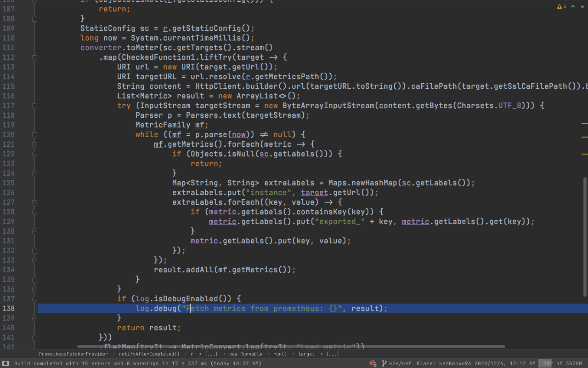Collapse the while loop at line 120
This screenshot has height=368, width=588.
[x=34, y=135]
